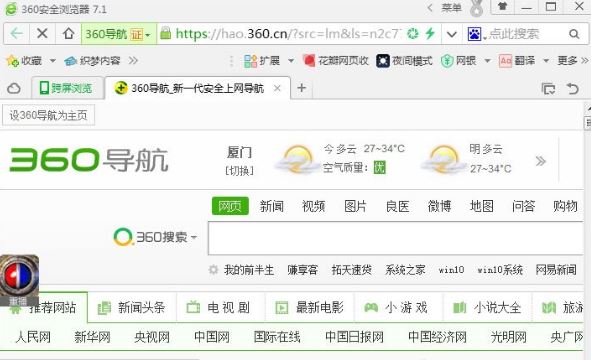Expand the 翻译 dropdown arrow
Viewport: 591px width, 360px height.
(546, 61)
